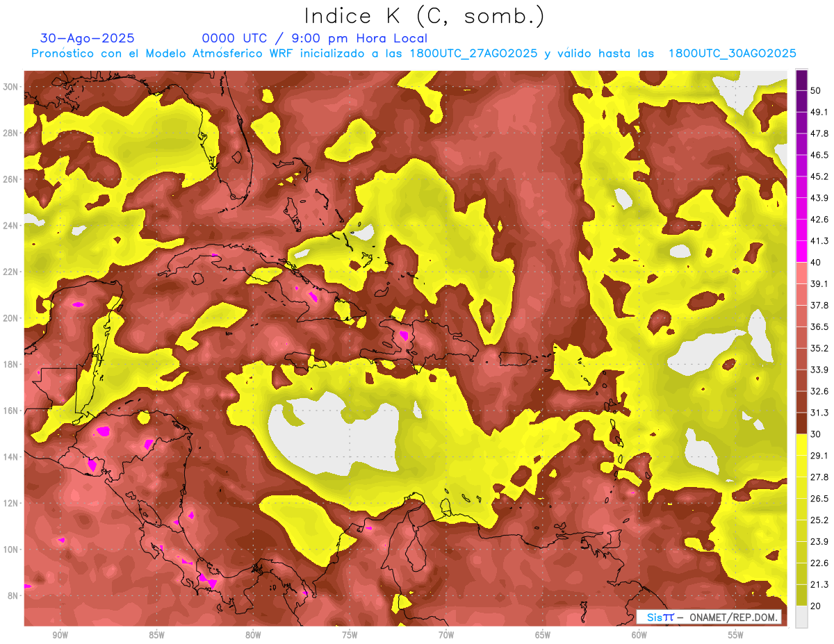The width and height of the screenshot is (834, 644).
Task: Click the colorbar value label 29.1
Action: click(x=819, y=456)
